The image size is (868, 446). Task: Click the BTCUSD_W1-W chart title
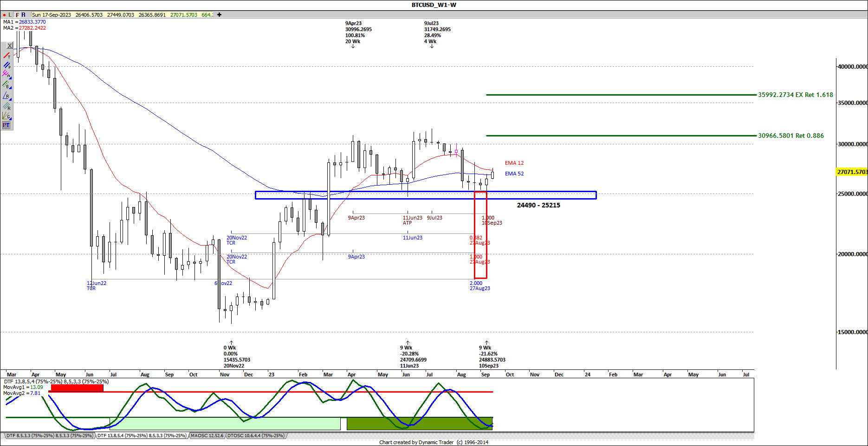pyautogui.click(x=433, y=5)
